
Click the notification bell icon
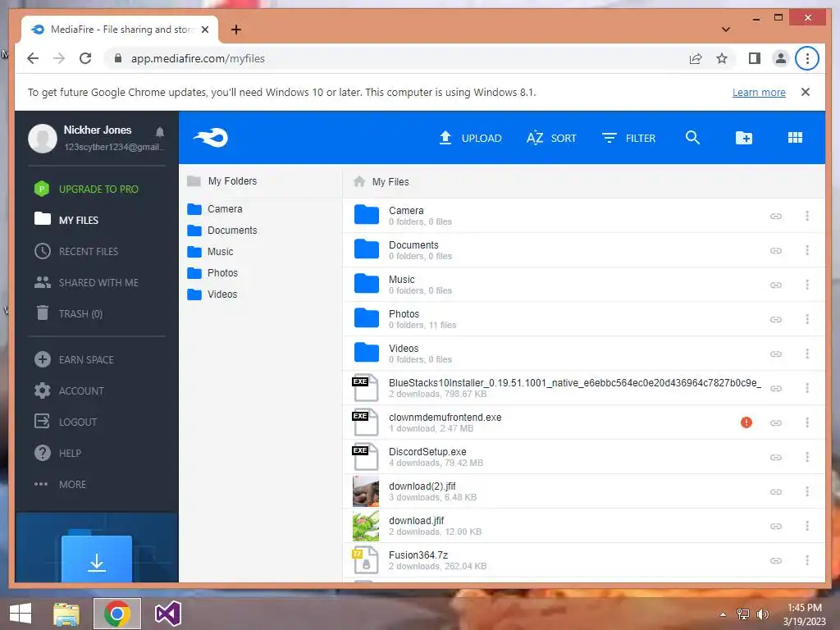(160, 132)
